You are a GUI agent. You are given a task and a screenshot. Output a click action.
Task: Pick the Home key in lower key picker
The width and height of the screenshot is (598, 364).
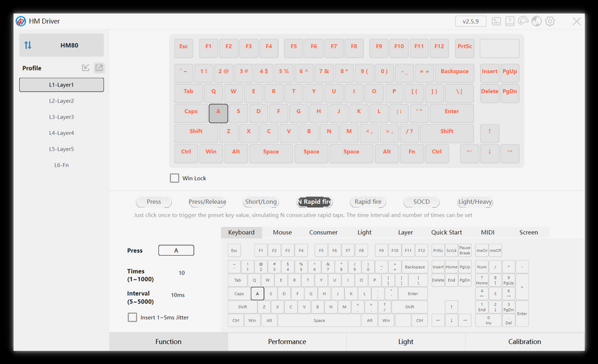pos(451,267)
